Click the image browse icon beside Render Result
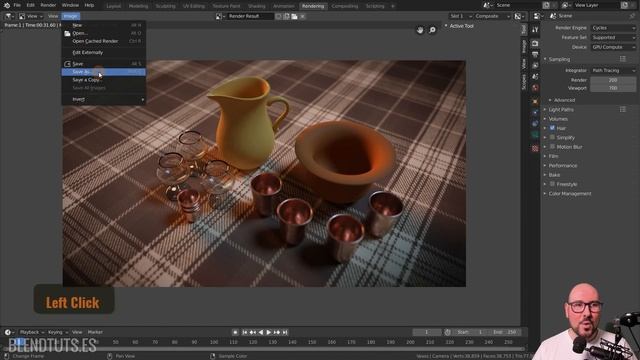This screenshot has width=640, height=360. 220,16
